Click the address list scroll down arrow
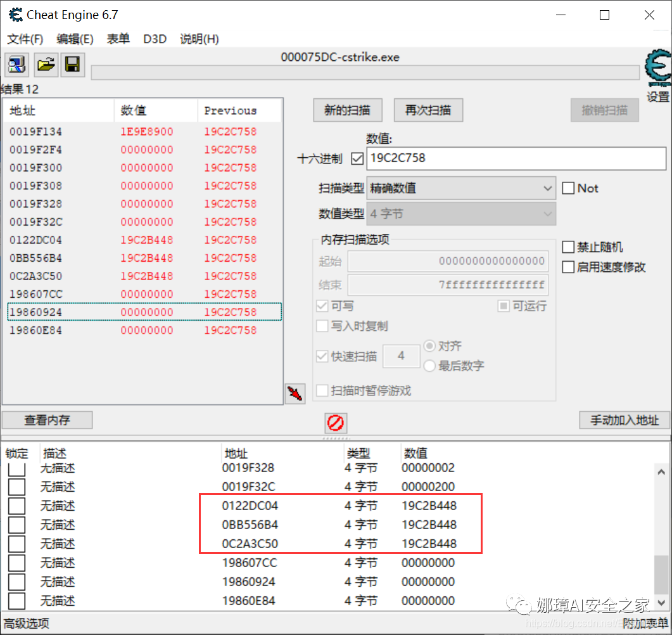Image resolution: width=672 pixels, height=635 pixels. click(661, 603)
